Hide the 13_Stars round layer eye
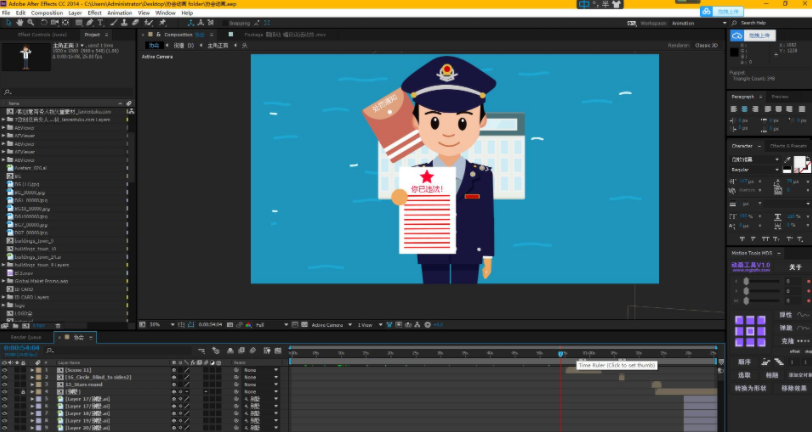The image size is (812, 432). [x=5, y=385]
